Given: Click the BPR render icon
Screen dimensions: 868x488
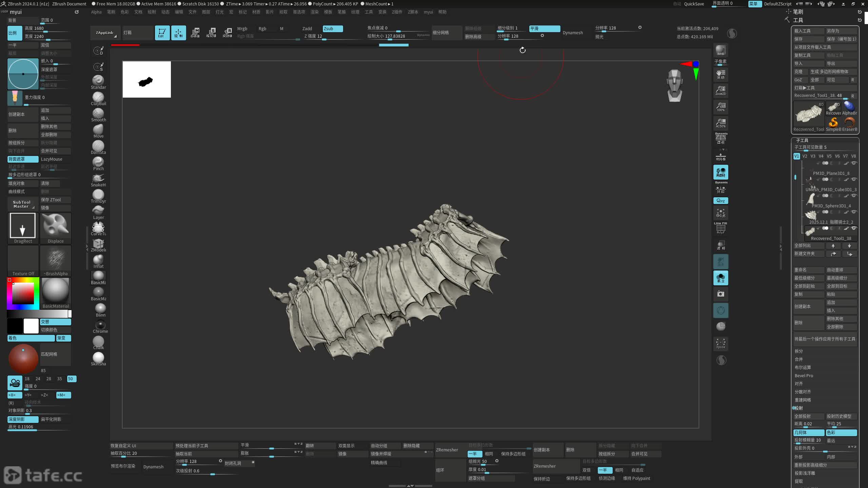Looking at the screenshot, I should tap(721, 50).
